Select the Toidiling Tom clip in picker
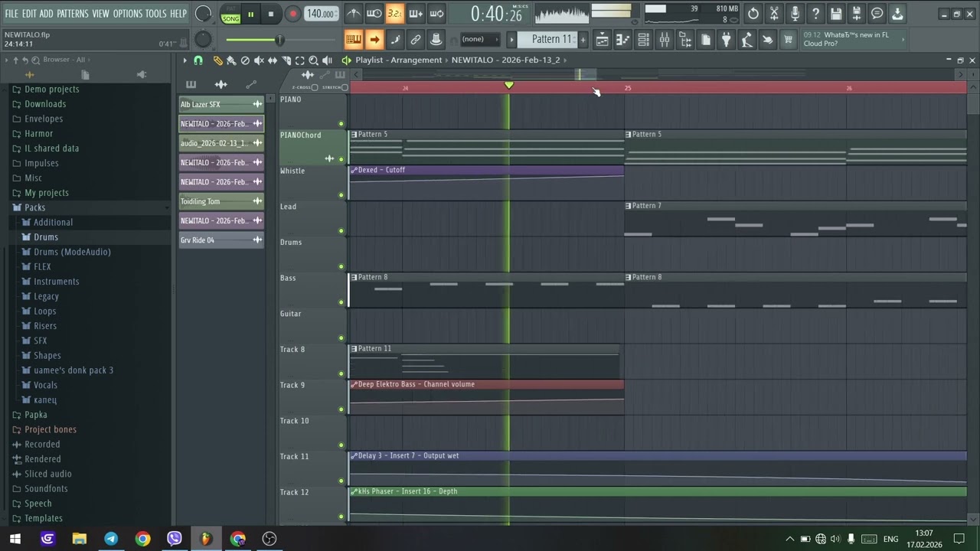 (221, 201)
